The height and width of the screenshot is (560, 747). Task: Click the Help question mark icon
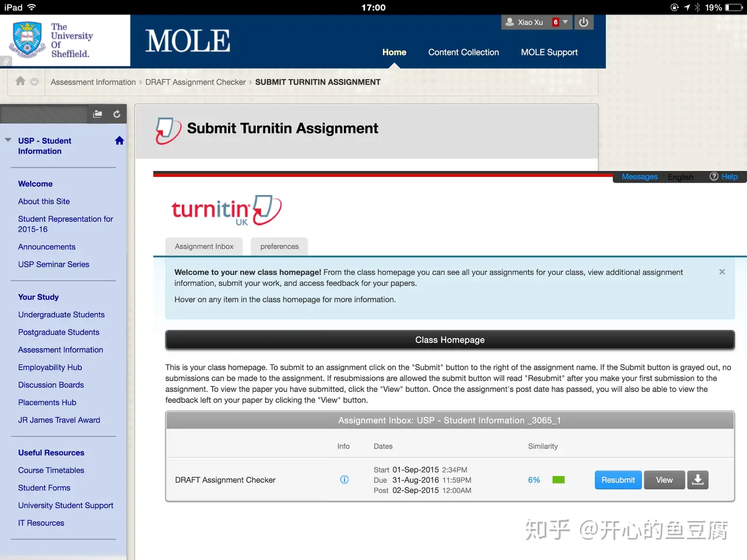714,176
